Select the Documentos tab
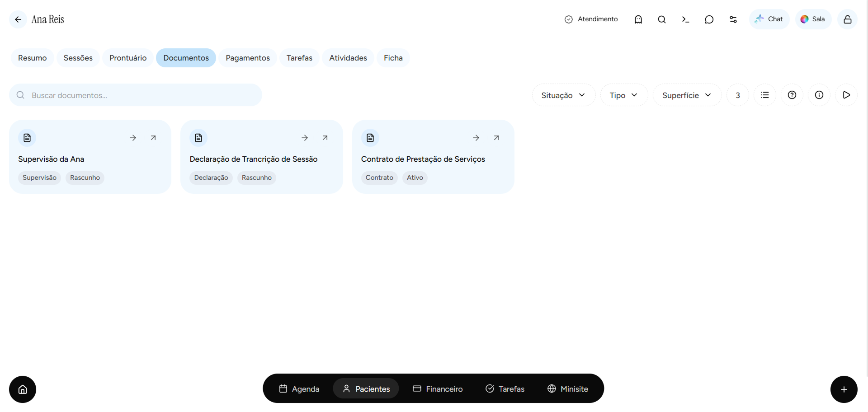The image size is (868, 412). coord(186,58)
